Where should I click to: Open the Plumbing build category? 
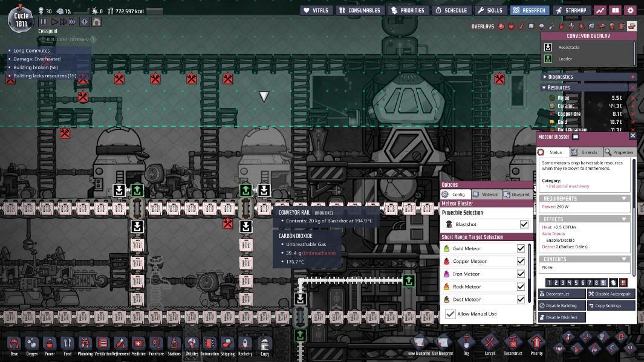[85, 345]
